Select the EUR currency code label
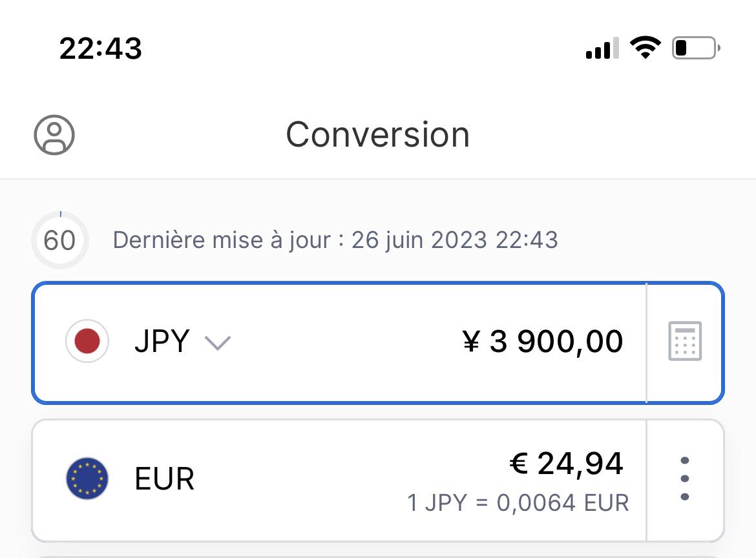756x558 pixels. (x=164, y=479)
